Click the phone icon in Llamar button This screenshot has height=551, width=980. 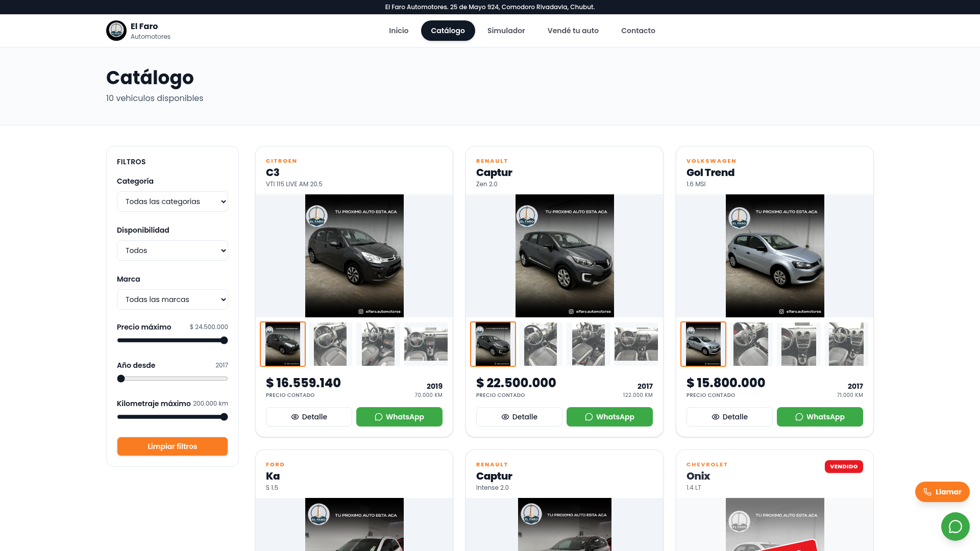click(927, 492)
